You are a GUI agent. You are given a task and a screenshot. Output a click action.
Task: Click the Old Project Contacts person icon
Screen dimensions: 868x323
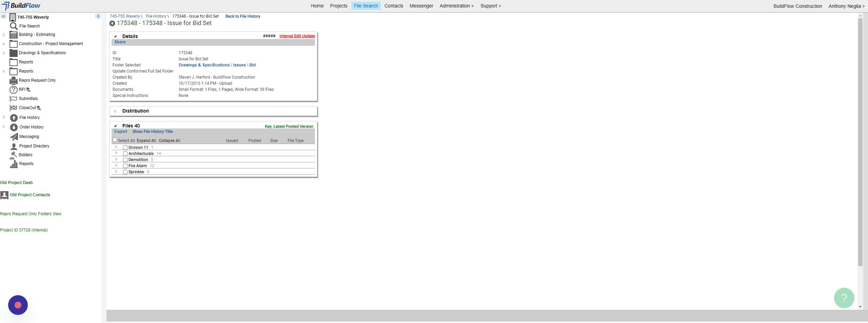(x=4, y=195)
